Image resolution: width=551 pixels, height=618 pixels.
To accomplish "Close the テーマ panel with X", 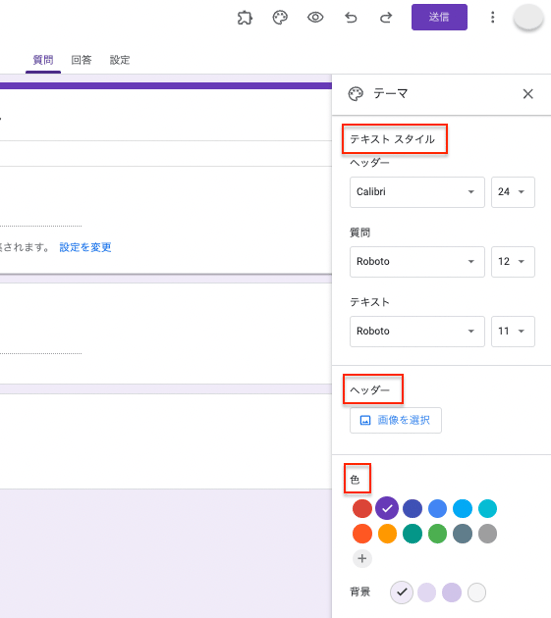I will pos(528,94).
